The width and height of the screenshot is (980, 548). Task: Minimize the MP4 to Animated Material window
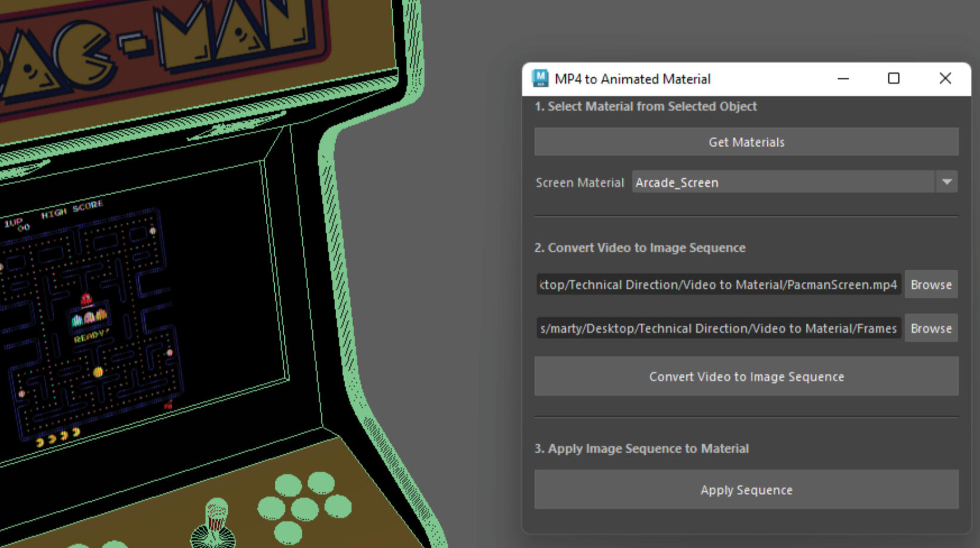click(843, 79)
